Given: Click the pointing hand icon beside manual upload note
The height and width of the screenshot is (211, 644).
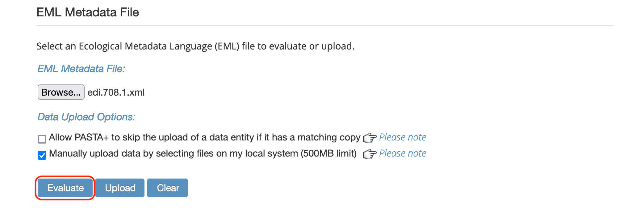Looking at the screenshot, I should pyautogui.click(x=370, y=154).
